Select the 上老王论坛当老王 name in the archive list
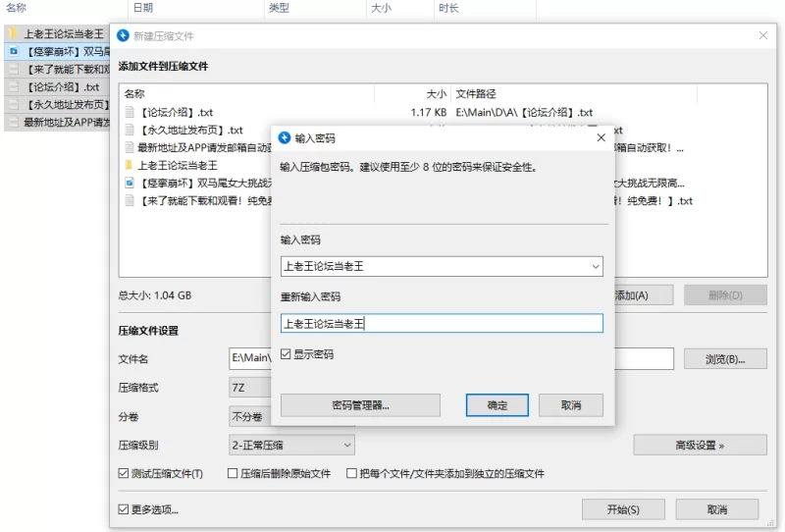785x532 pixels. coord(178,165)
